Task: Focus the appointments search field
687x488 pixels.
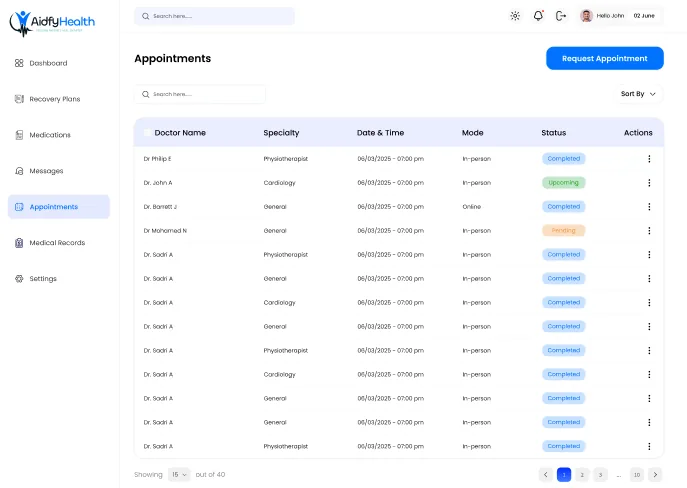Action: pyautogui.click(x=200, y=94)
